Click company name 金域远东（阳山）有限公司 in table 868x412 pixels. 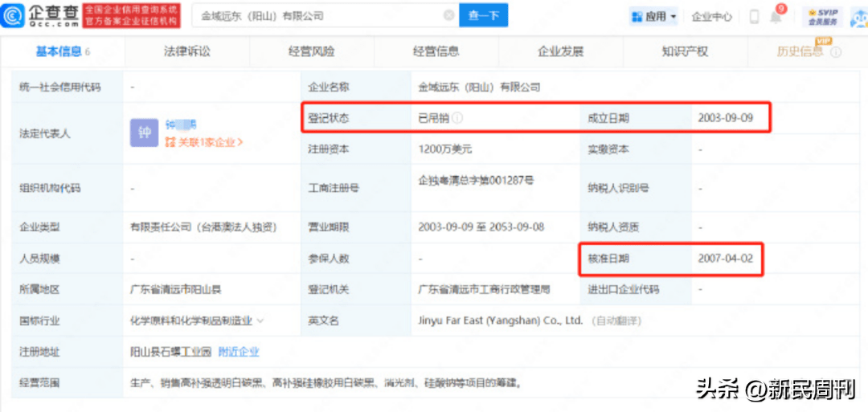[479, 87]
